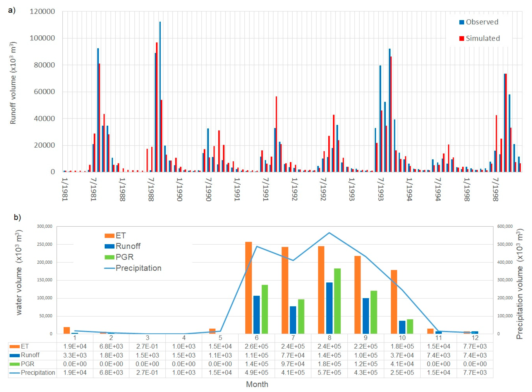Click the '120000' y-axis label in chart a
The width and height of the screenshot is (532, 392).
(42, 11)
